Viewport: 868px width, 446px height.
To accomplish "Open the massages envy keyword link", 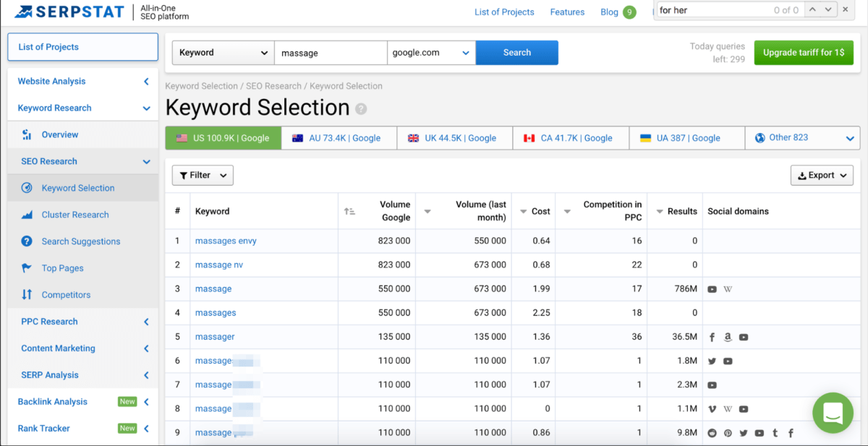I will [x=226, y=241].
